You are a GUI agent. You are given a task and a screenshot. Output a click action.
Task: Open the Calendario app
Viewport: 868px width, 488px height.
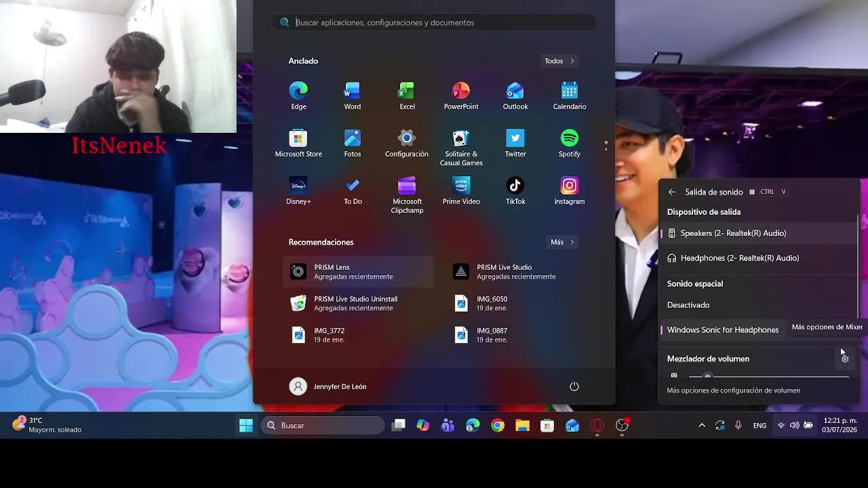570,96
